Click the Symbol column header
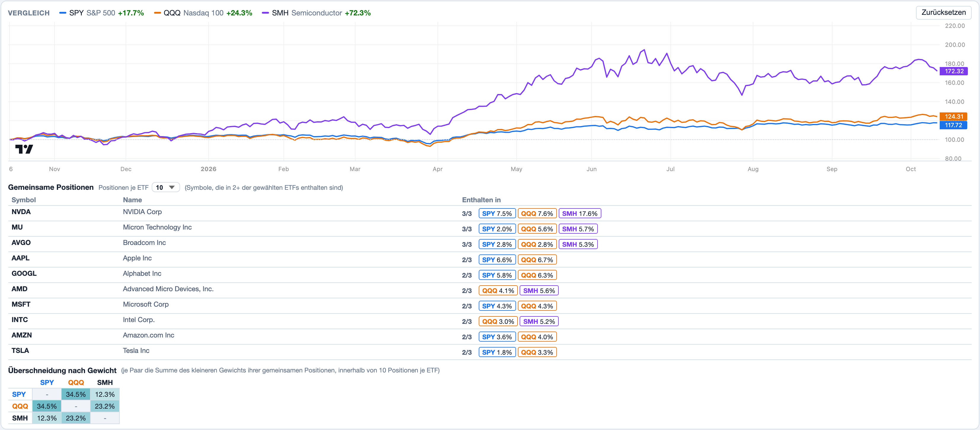Image resolution: width=980 pixels, height=430 pixels. click(x=24, y=200)
